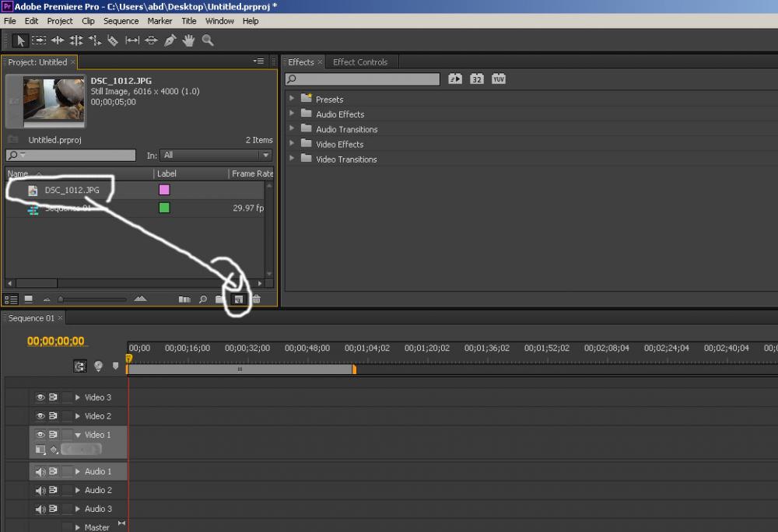778x532 pixels.
Task: Open Project panel flyout menu
Action: (x=258, y=61)
